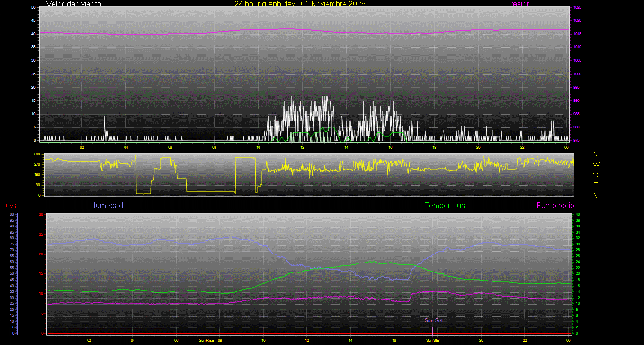The width and height of the screenshot is (644, 345).
Task: Click hour 22 on the bottom graph time axis
Action: pos(525,340)
